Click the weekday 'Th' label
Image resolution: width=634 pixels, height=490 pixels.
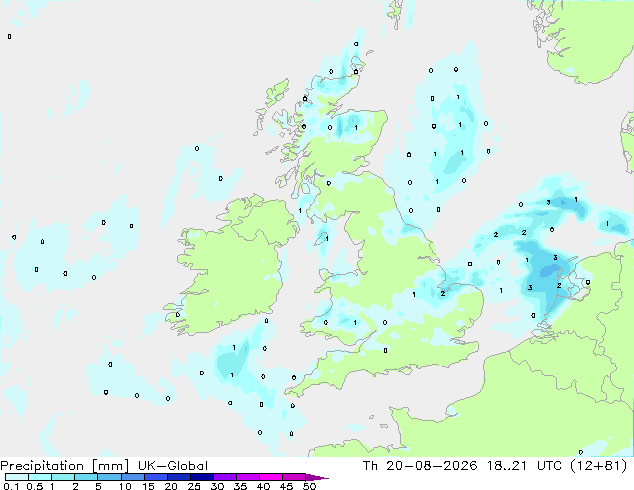coord(370,466)
